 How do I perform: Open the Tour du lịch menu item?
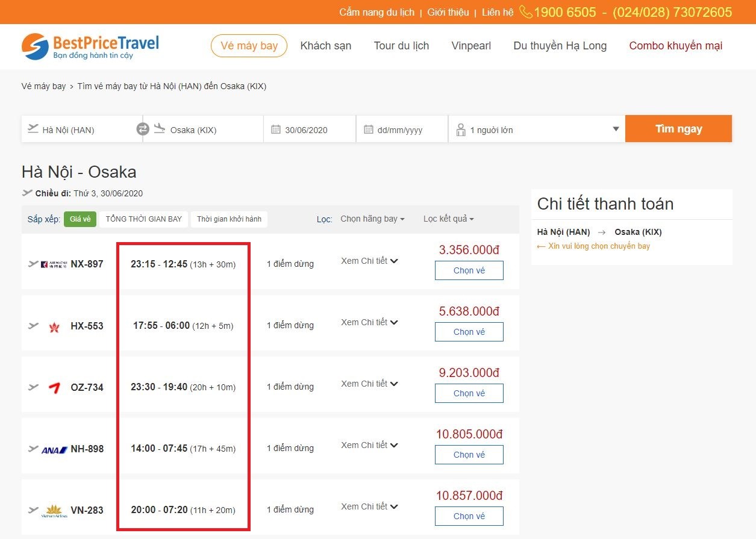[401, 46]
